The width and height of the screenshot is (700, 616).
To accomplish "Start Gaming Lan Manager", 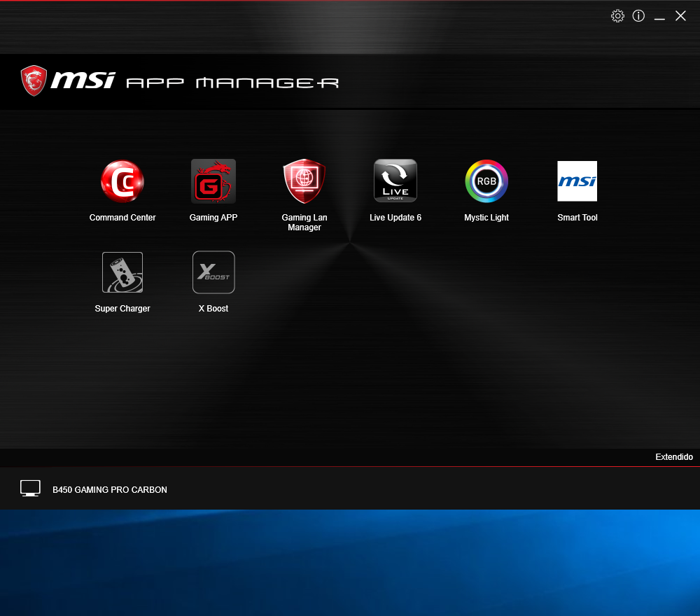I will (304, 181).
